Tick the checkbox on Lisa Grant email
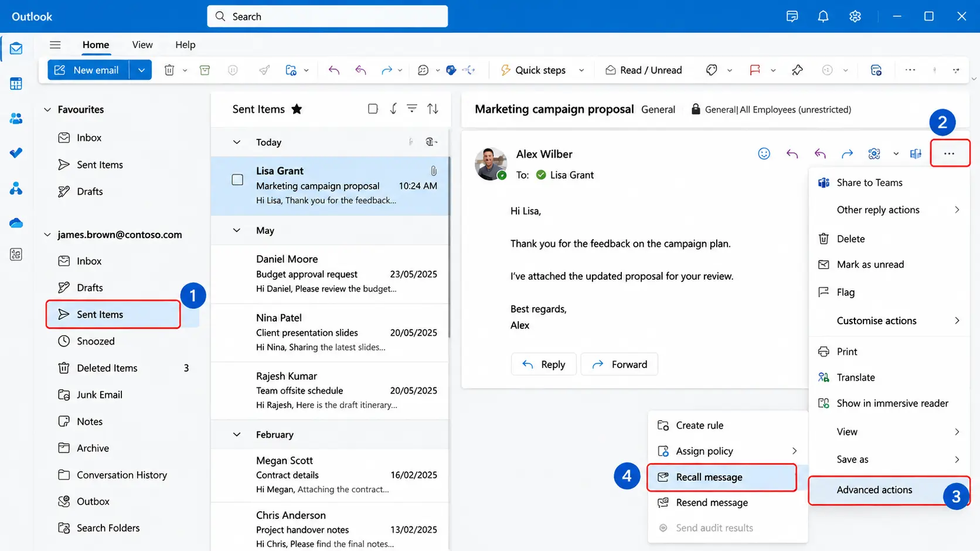This screenshot has height=551, width=980. pyautogui.click(x=237, y=180)
